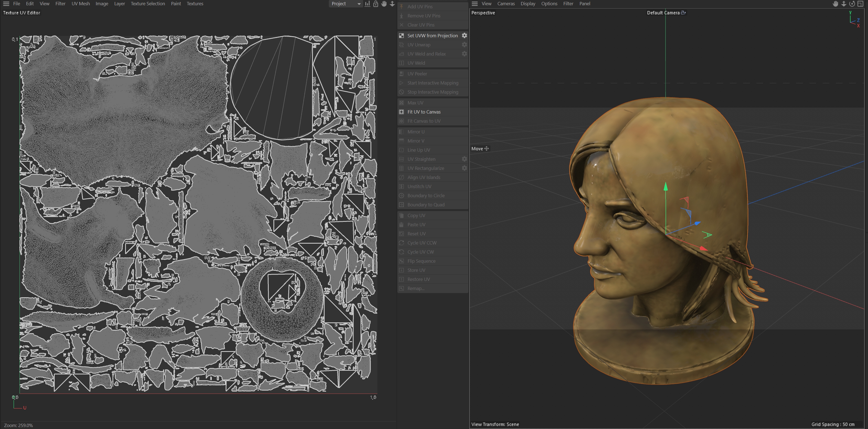868x429 pixels.
Task: Open the Cameras menu in viewport
Action: (x=506, y=4)
